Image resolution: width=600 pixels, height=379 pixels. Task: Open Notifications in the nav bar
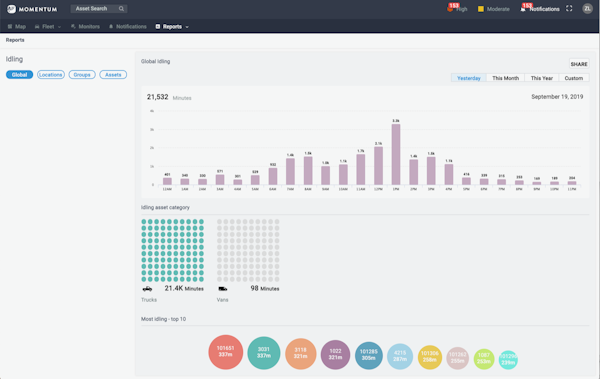127,26
